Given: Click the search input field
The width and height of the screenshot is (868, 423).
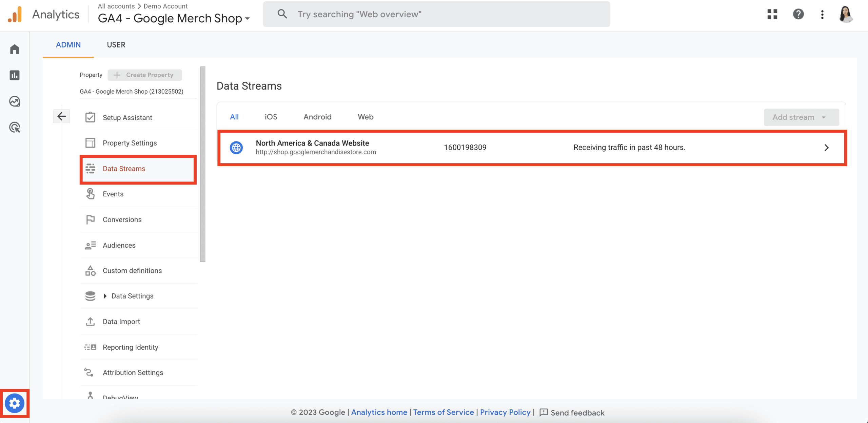Looking at the screenshot, I should tap(437, 14).
